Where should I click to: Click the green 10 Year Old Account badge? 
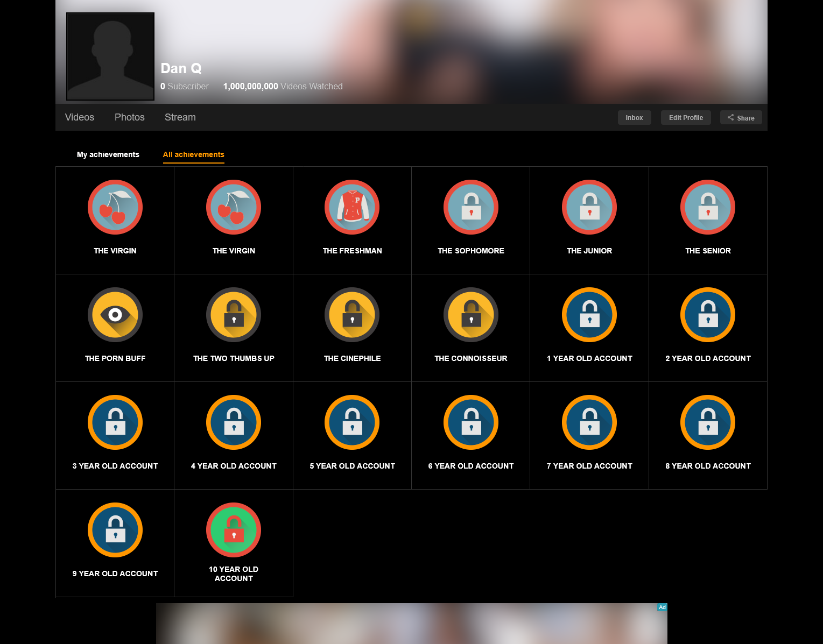pyautogui.click(x=234, y=530)
